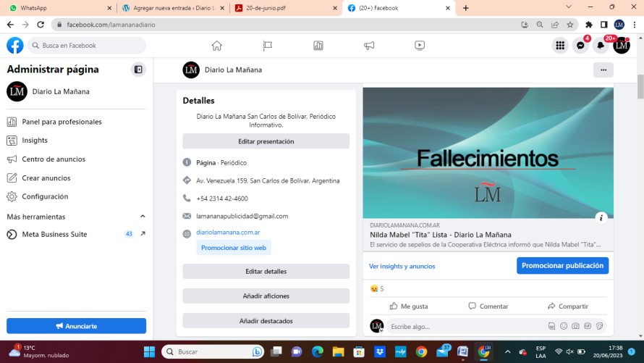Open Facebook Home from top navigation
Image resolution: width=644 pixels, height=363 pixels.
pyautogui.click(x=216, y=46)
